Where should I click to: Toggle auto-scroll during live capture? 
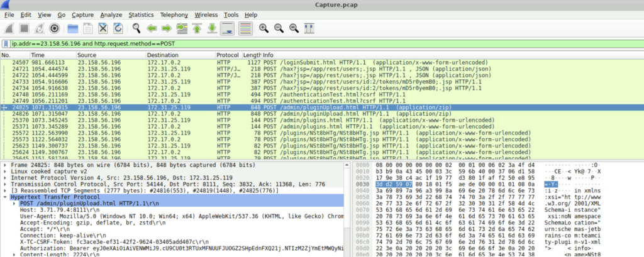pyautogui.click(x=228, y=28)
